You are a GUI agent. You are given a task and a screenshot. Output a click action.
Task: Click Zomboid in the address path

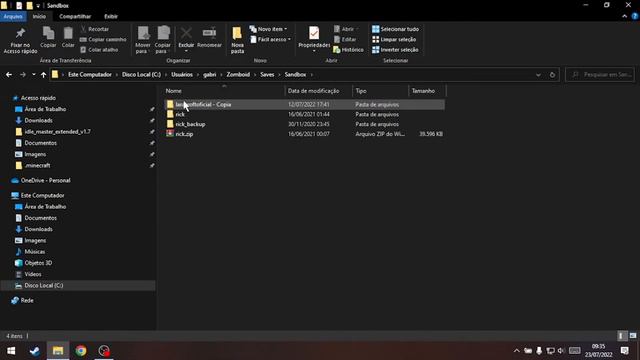pyautogui.click(x=238, y=75)
